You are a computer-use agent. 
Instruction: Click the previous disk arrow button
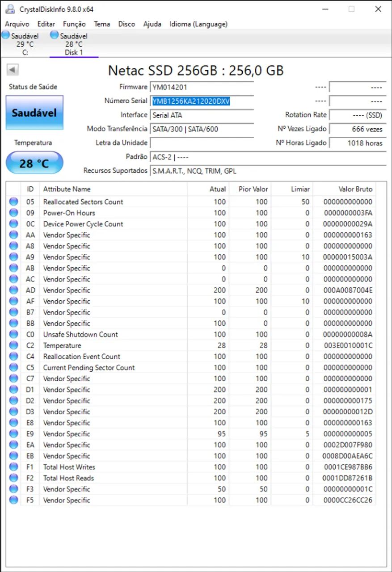[13, 70]
